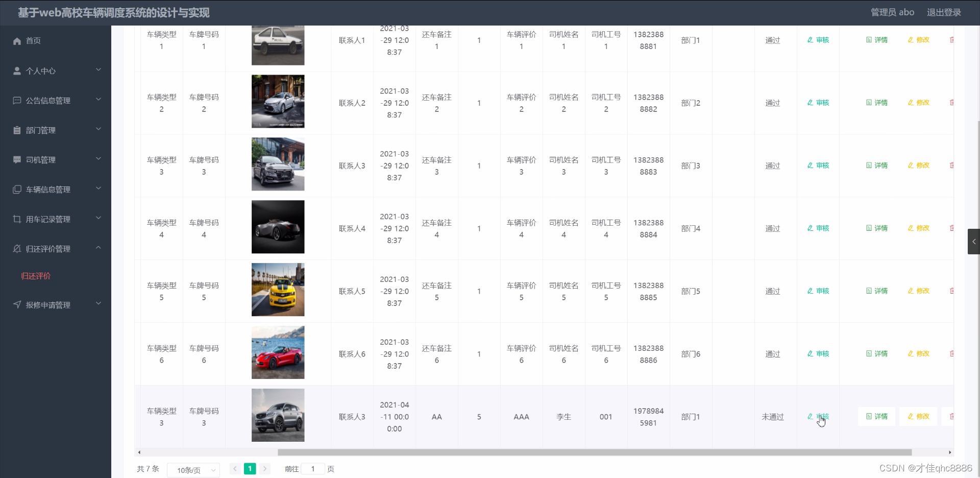Expand the 司机管理 chevron
980x478 pixels.
pos(99,159)
